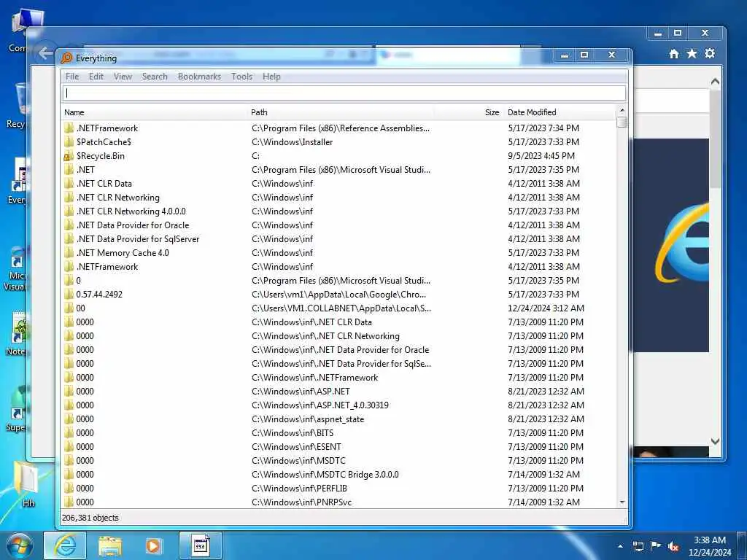
Task: Click the path C:\Windows\inf\aspnet_state
Action: click(308, 419)
